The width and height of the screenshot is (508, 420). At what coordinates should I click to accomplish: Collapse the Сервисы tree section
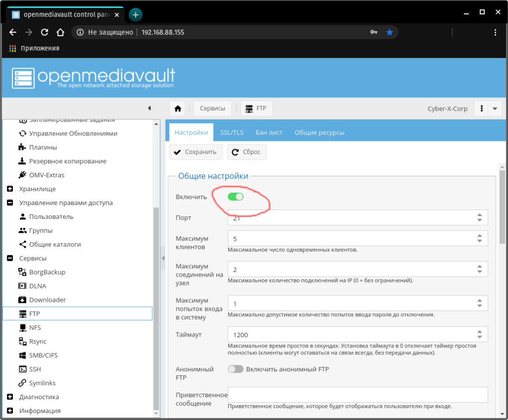click(x=9, y=259)
